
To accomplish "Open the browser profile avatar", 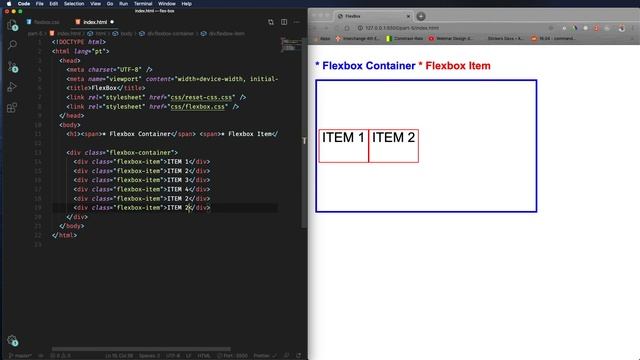I will [622, 28].
